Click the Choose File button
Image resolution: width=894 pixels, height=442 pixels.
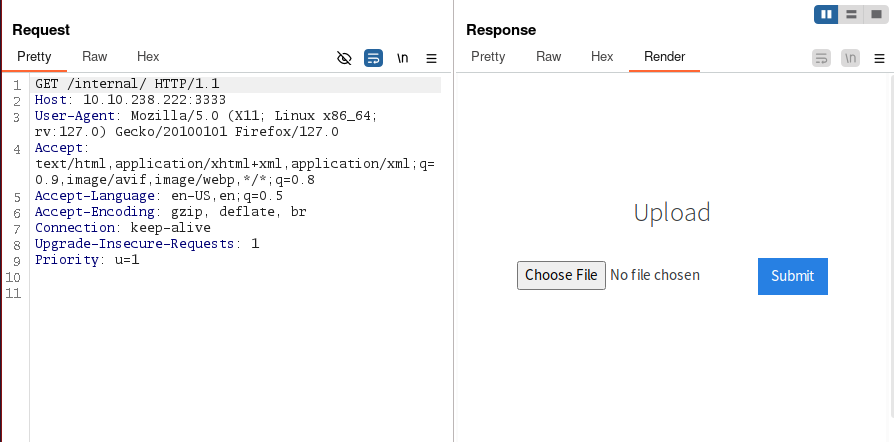tap(561, 275)
